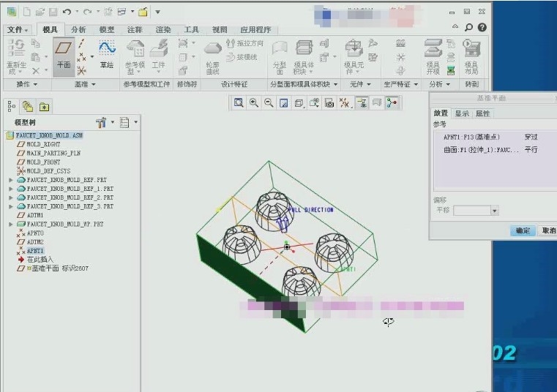Open the display style cube icon

(299, 103)
